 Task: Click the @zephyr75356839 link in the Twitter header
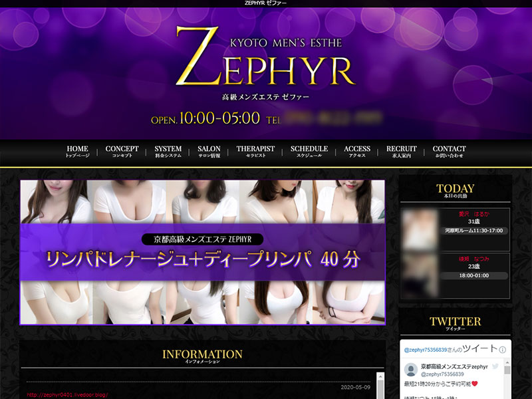427,350
